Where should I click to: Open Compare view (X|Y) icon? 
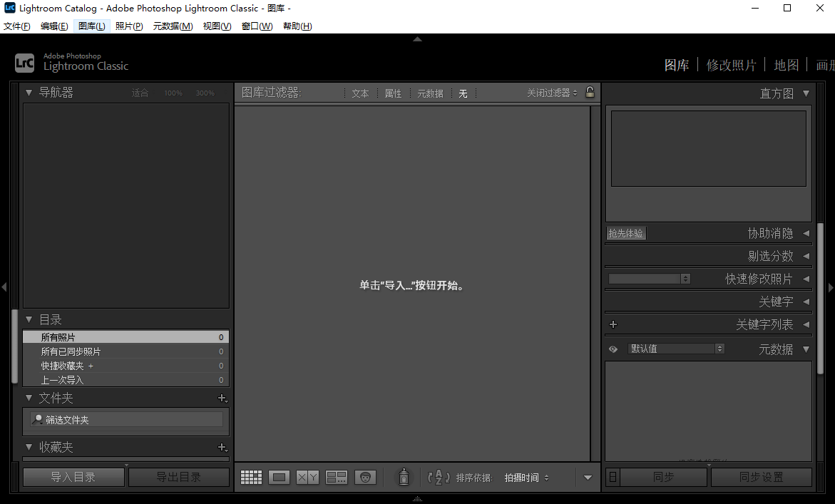click(308, 478)
